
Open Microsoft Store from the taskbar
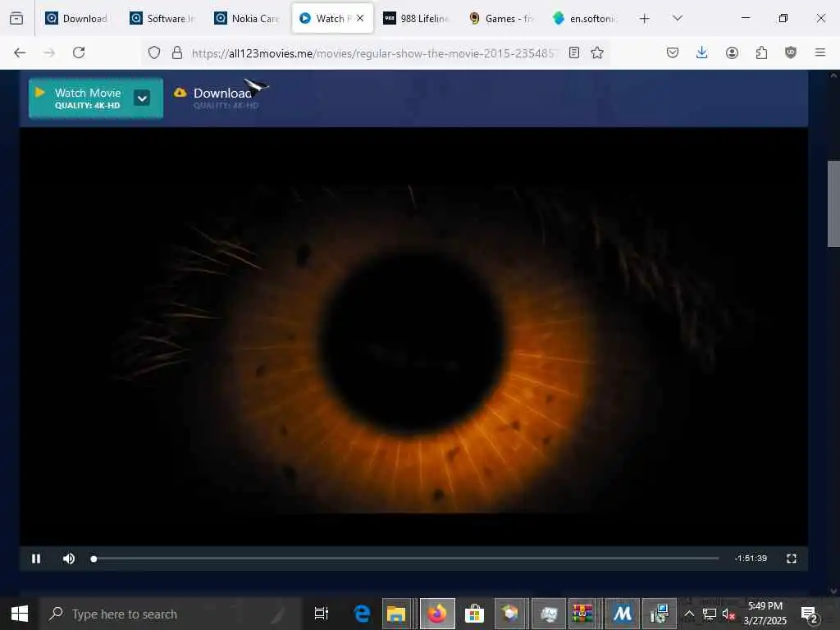click(474, 614)
